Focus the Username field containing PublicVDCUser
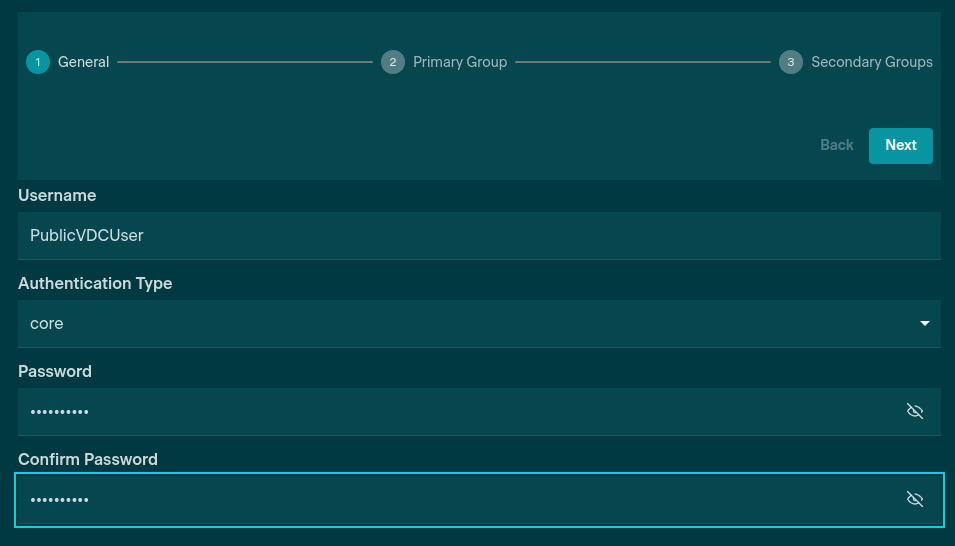Image resolution: width=955 pixels, height=546 pixels. click(478, 236)
